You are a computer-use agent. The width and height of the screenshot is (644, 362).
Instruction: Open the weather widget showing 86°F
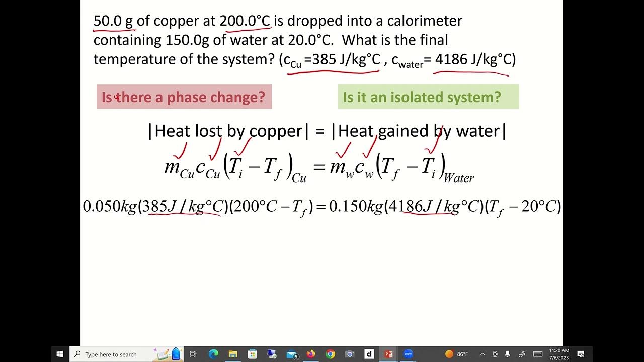coord(456,354)
